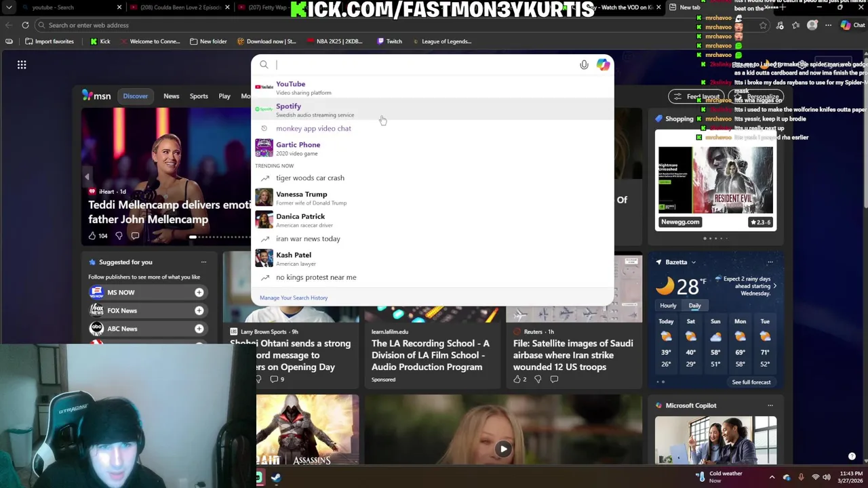Open the weather card more options menu
This screenshot has height=488, width=868.
point(770,262)
